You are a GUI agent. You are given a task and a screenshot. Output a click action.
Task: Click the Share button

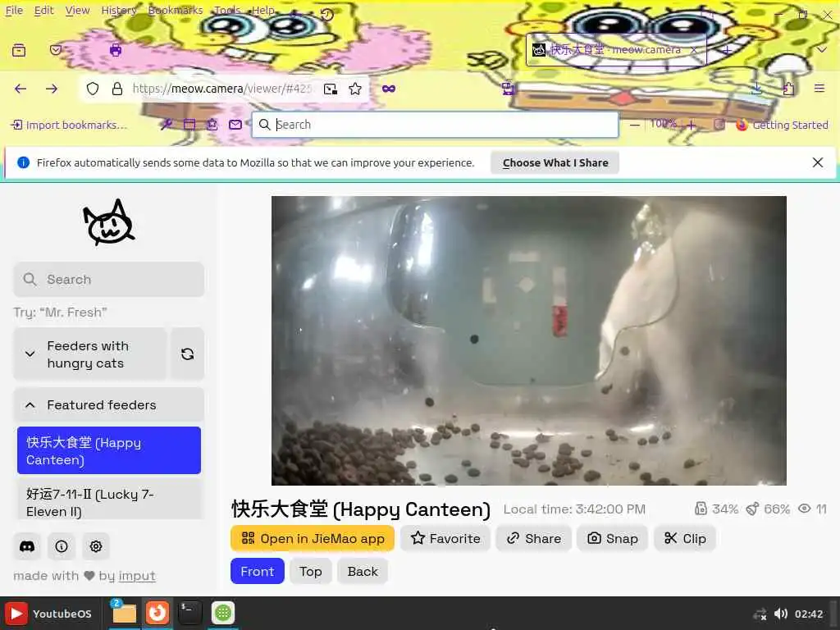533,538
